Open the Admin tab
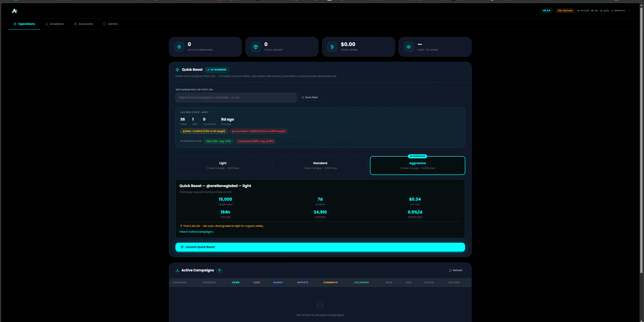This screenshot has width=644, height=322. point(110,24)
